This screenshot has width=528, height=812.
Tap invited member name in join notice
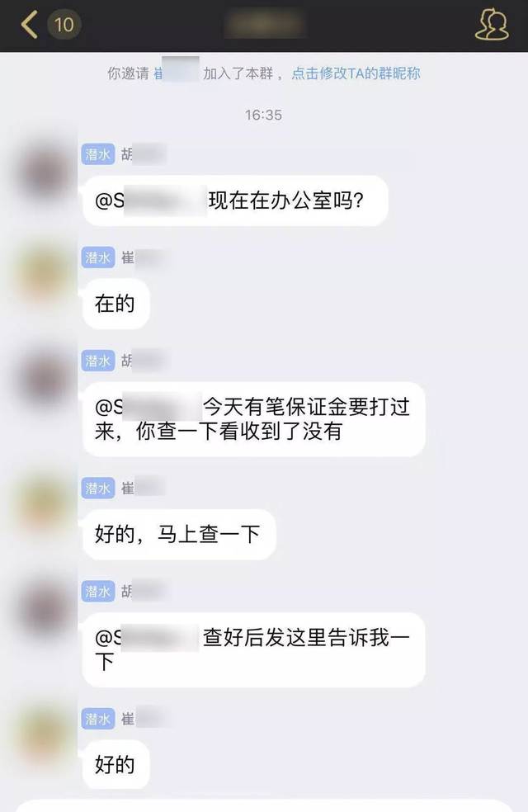176,73
